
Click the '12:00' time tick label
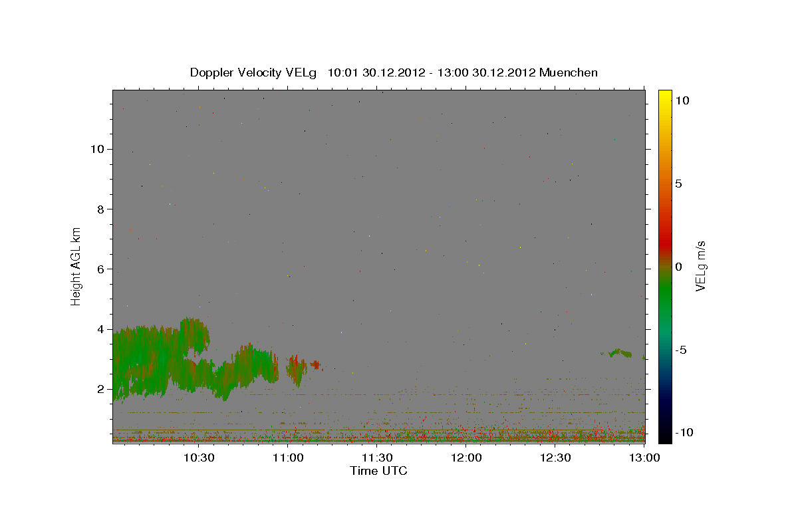point(466,458)
